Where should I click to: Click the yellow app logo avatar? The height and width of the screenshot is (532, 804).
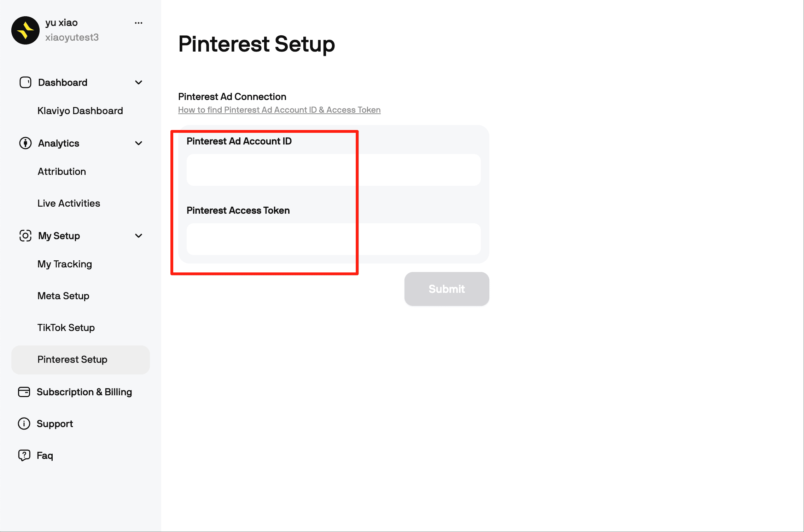(26, 30)
